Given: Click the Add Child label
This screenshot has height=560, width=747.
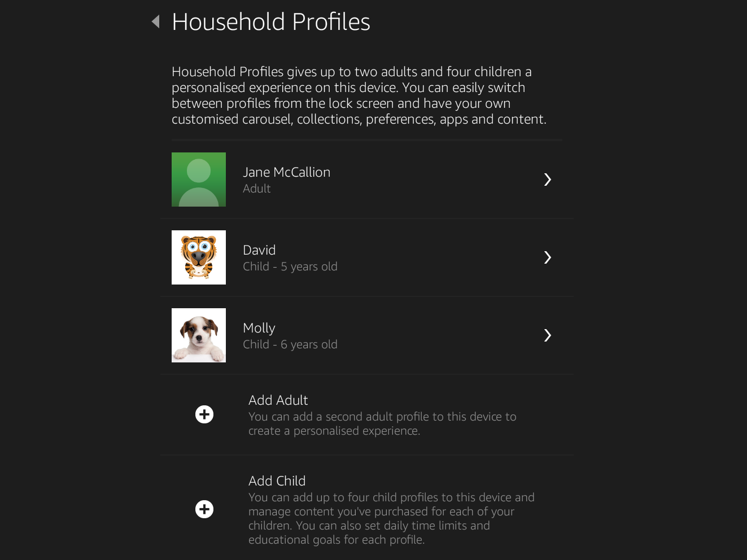Looking at the screenshot, I should 277,481.
